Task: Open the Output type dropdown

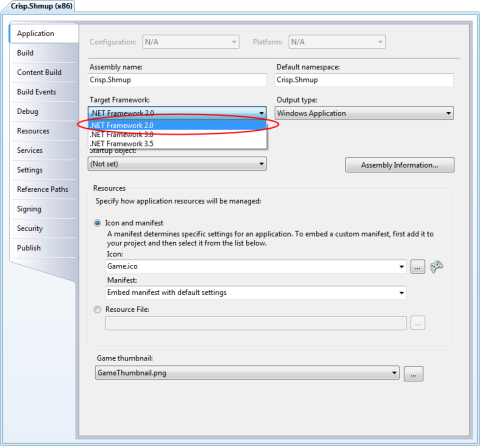Action: 364,113
